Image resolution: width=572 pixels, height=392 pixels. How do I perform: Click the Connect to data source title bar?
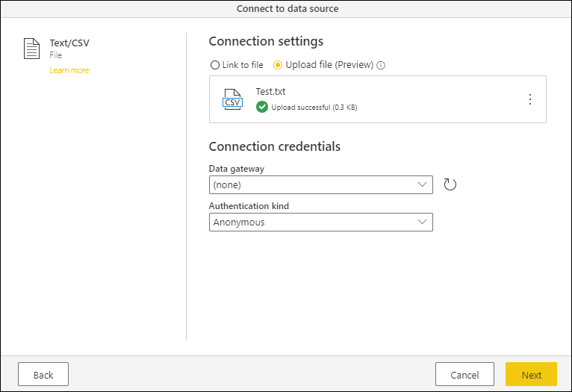click(x=286, y=8)
